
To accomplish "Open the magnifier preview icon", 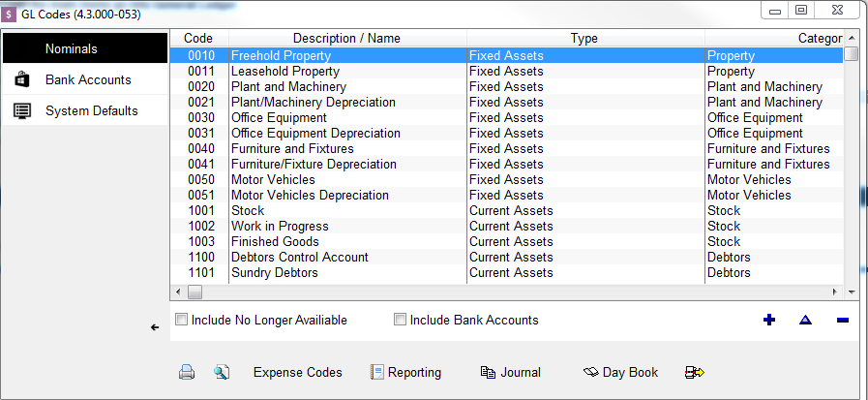I will coord(222,372).
